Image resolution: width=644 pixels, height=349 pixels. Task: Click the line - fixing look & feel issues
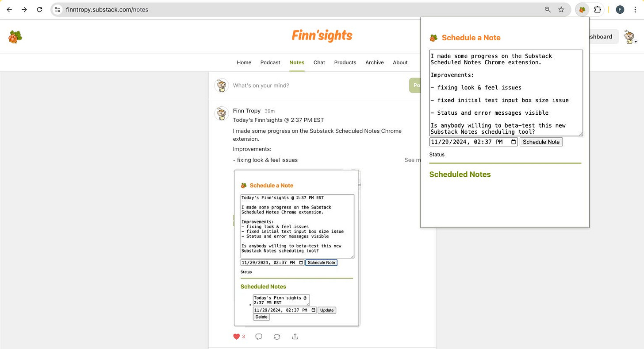click(x=265, y=160)
